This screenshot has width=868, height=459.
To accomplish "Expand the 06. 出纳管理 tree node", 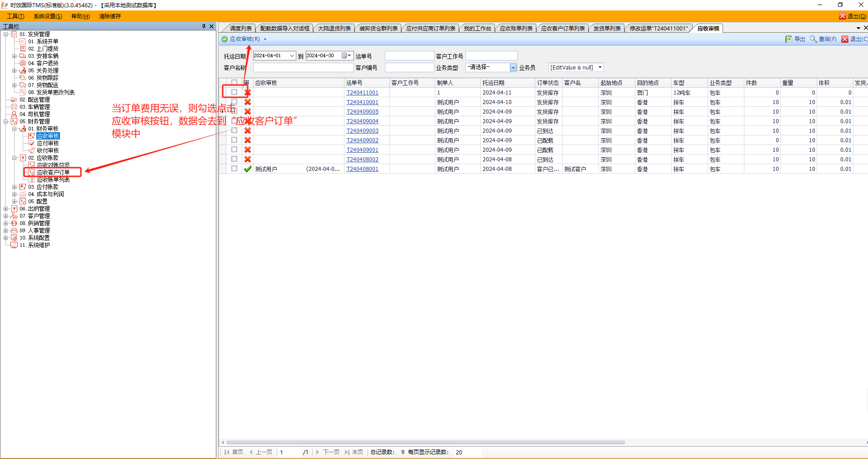I will (6, 209).
